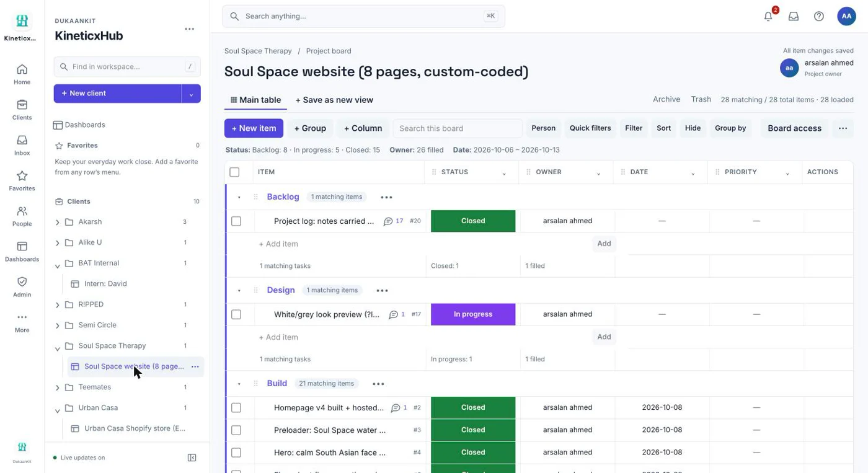Switch to Main table view
This screenshot has height=473, width=868.
coord(255,100)
